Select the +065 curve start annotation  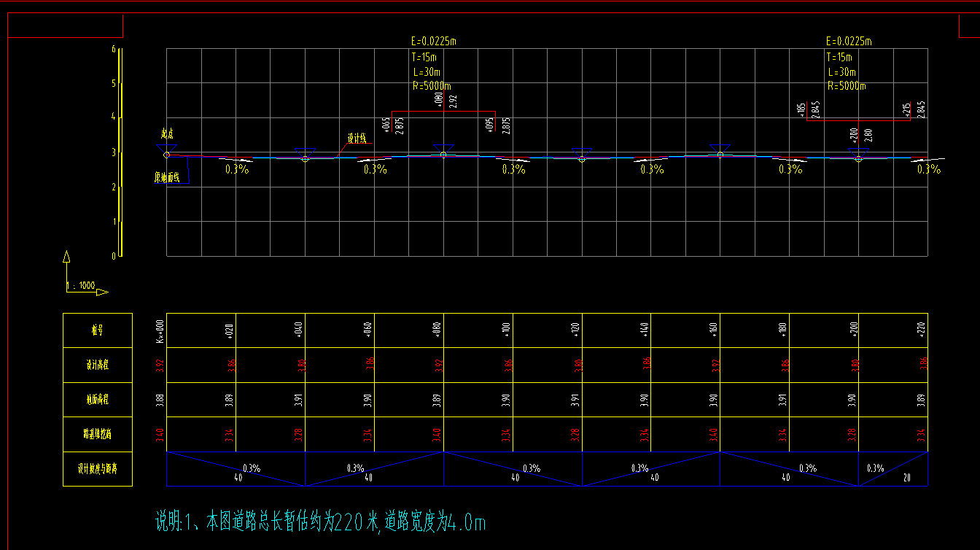pyautogui.click(x=386, y=125)
